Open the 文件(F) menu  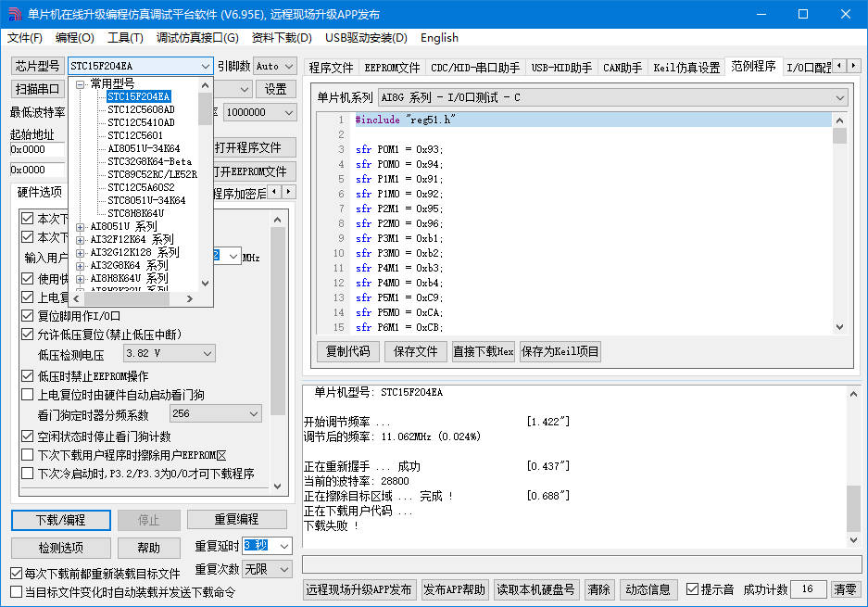click(x=25, y=38)
